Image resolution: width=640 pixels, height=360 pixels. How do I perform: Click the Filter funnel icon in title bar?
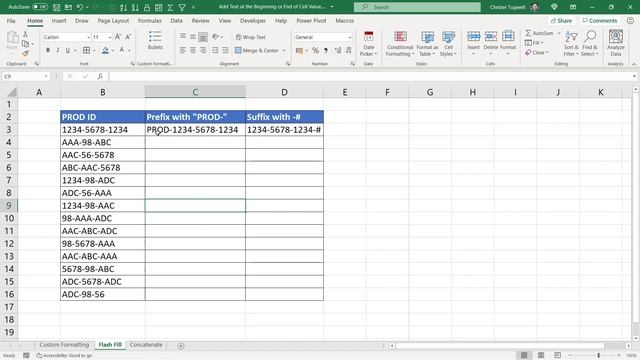tap(182, 7)
